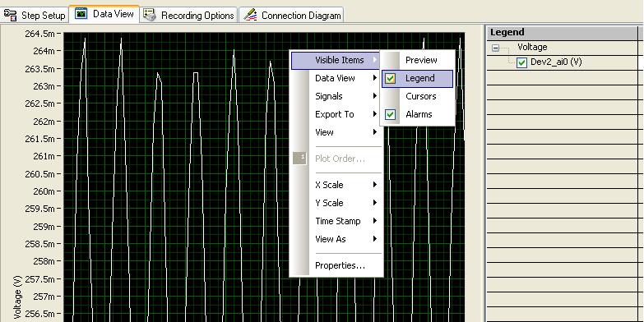Enable Cursors in Visible Items
This screenshot has height=322, width=644.
[x=417, y=96]
